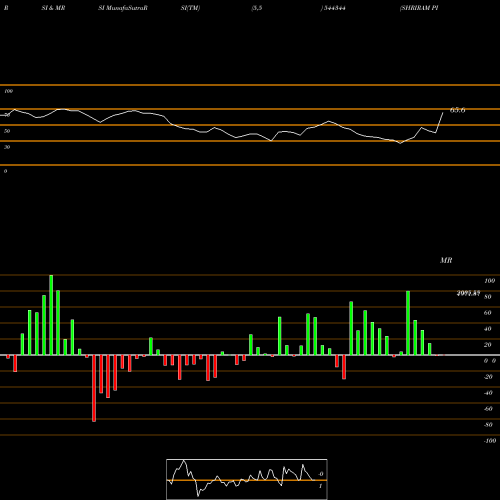Click the 'MR' panel title
The width and height of the screenshot is (500, 500).
(x=446, y=260)
